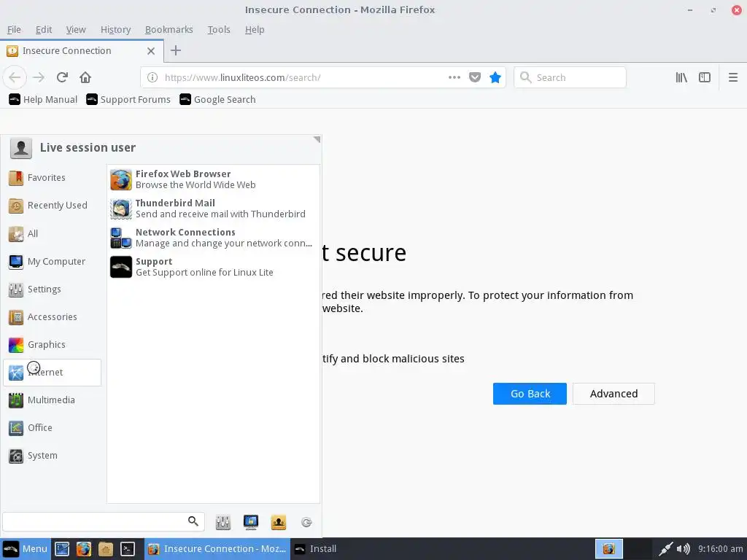Screen dimensions: 747x560
Task: Select the Accessories category
Action: [x=52, y=316]
